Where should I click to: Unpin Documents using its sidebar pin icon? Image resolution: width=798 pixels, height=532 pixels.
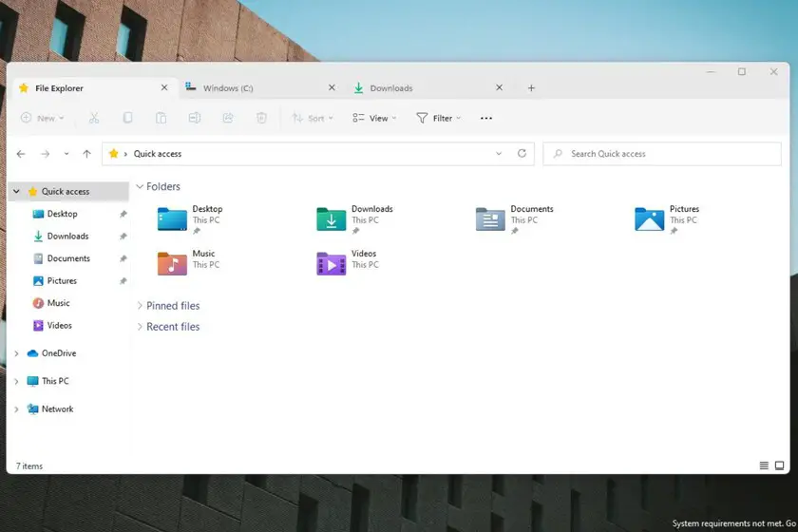123,258
